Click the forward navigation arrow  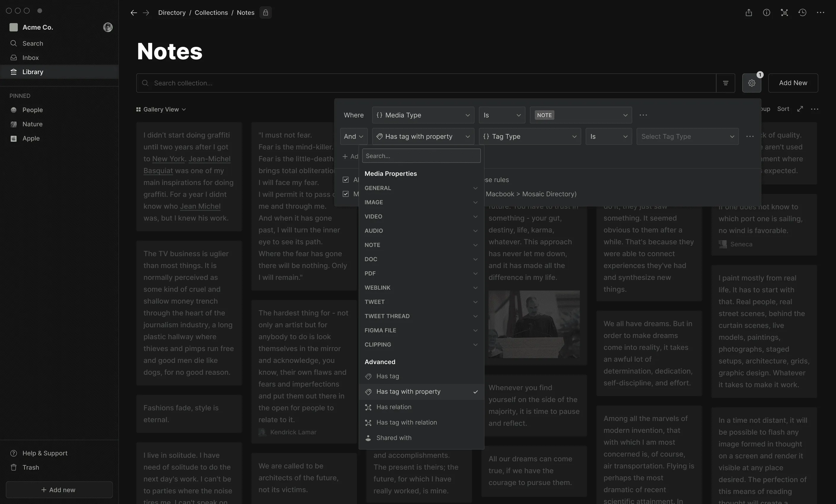[x=146, y=12]
